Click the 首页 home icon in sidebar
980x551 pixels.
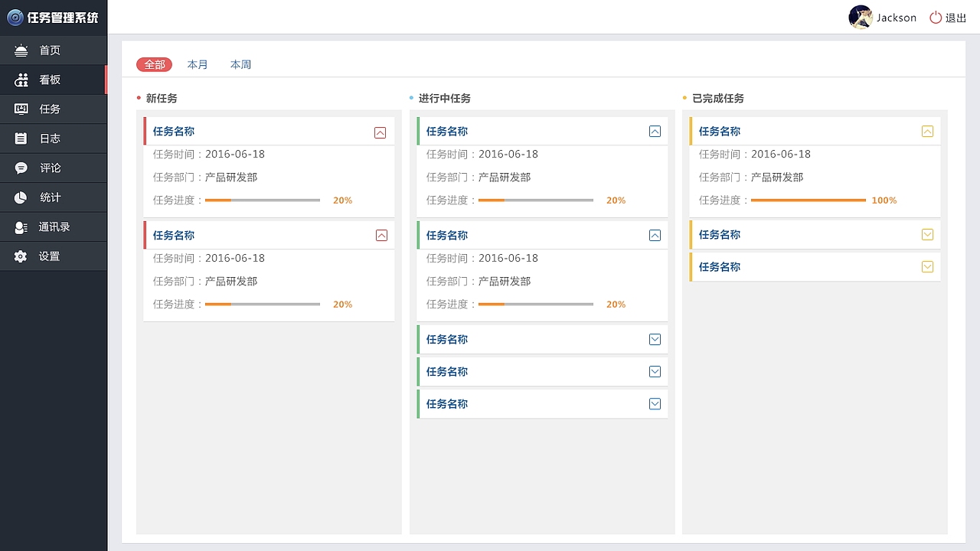click(21, 51)
